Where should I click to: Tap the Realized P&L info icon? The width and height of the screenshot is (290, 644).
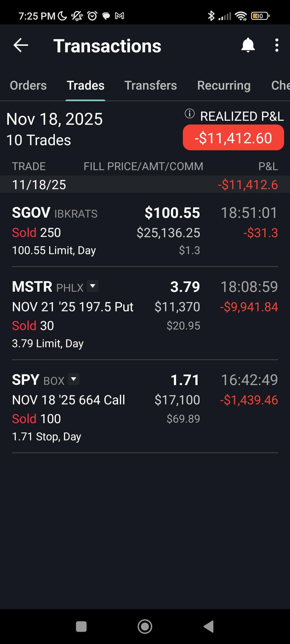coord(190,114)
